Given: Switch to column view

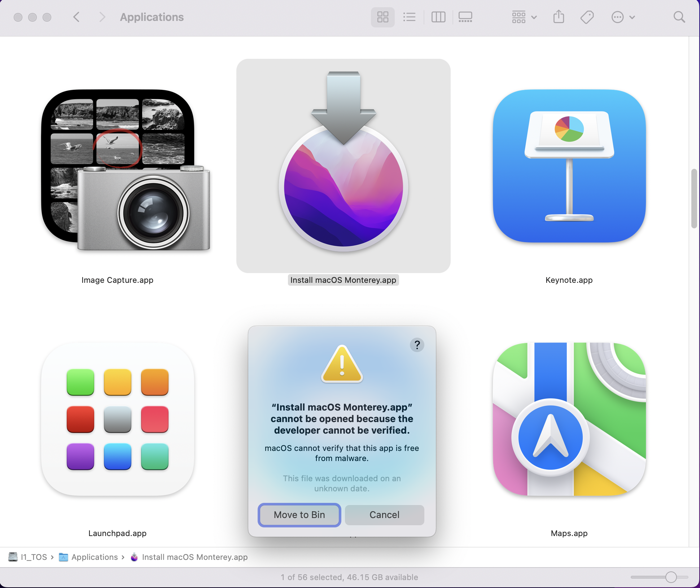Looking at the screenshot, I should [x=438, y=17].
